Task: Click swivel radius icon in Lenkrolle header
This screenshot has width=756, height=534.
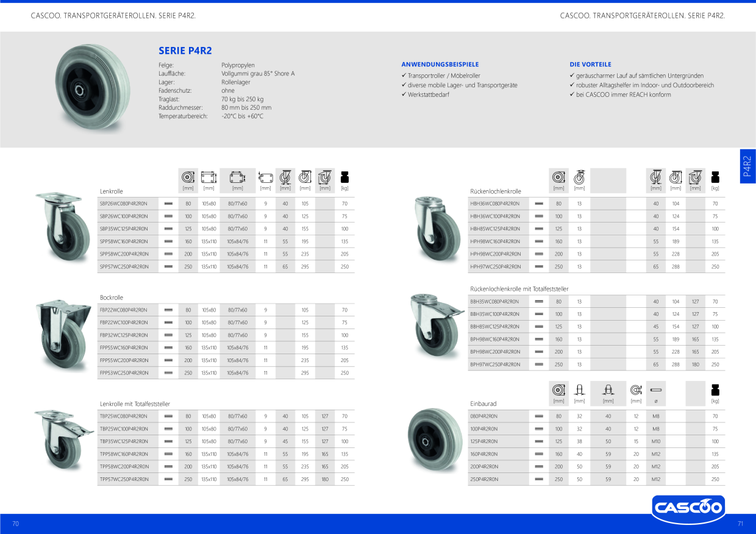Action: click(x=325, y=177)
